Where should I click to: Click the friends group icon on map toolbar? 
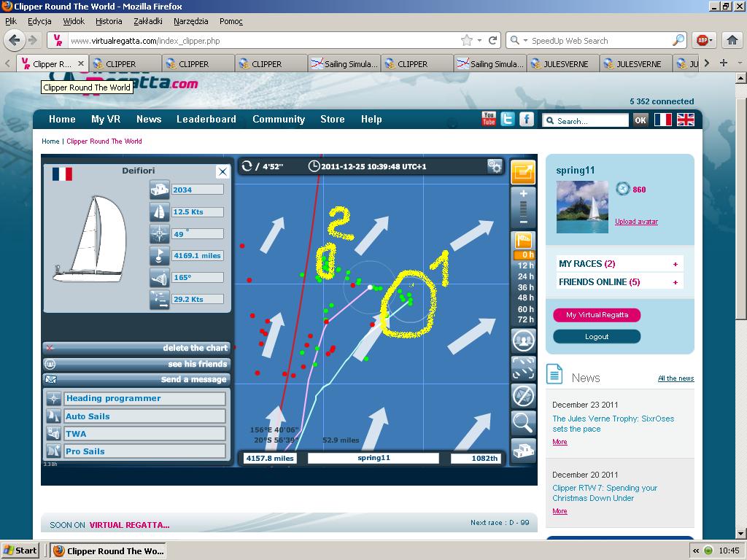click(x=523, y=340)
